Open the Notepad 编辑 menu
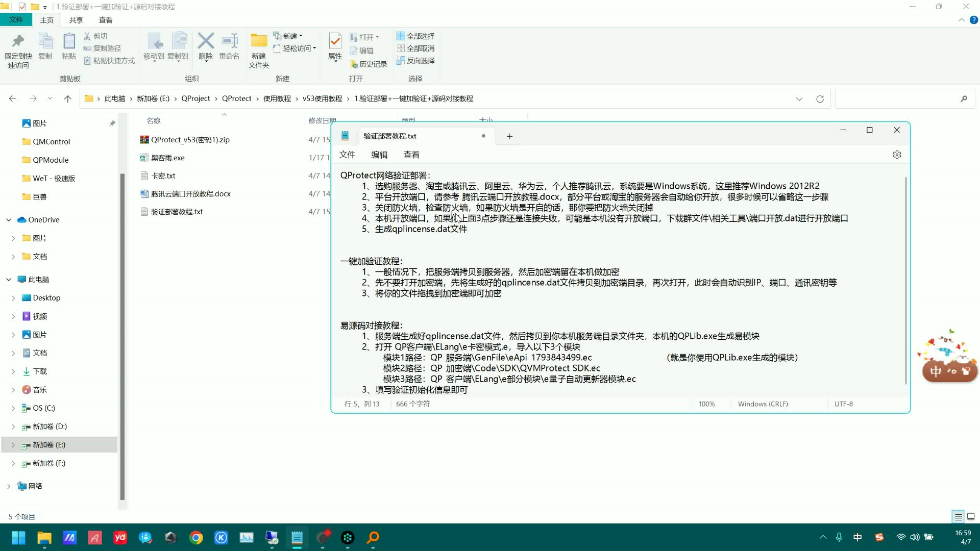The width and height of the screenshot is (980, 551). (x=379, y=155)
